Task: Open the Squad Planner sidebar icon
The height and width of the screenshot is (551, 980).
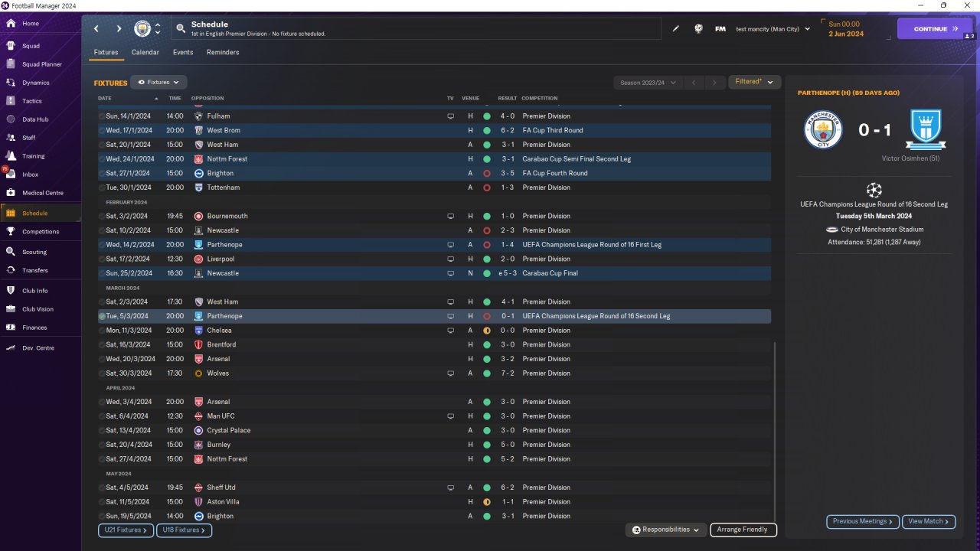Action: (11, 64)
